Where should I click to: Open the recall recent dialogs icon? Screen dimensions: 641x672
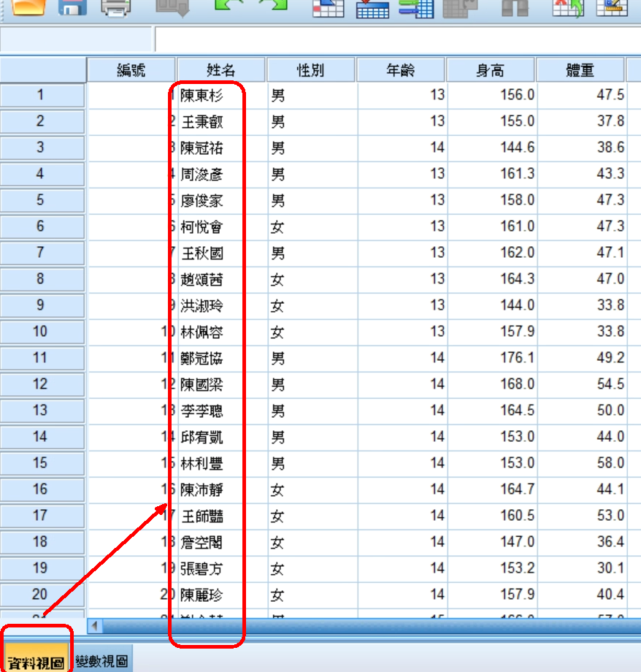coord(173,7)
